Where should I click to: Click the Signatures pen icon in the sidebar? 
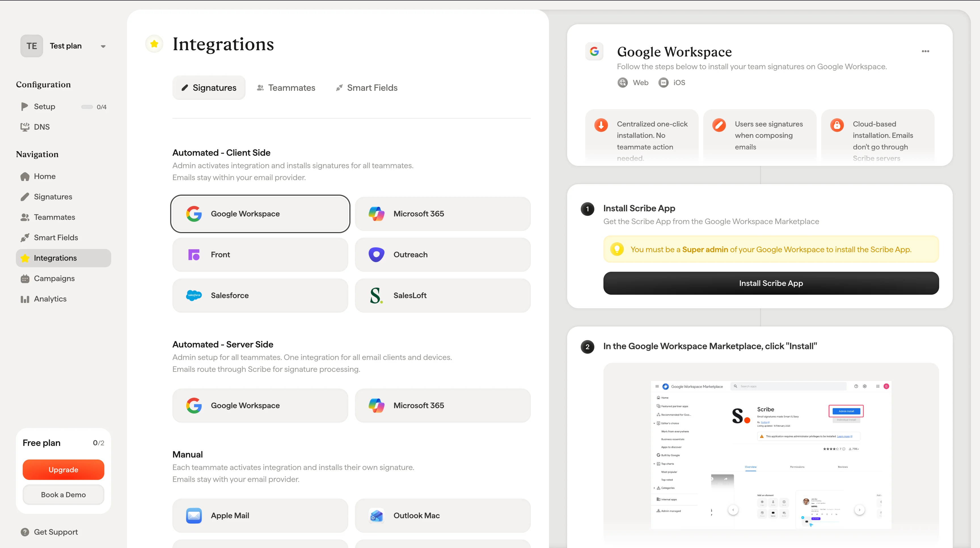click(25, 197)
